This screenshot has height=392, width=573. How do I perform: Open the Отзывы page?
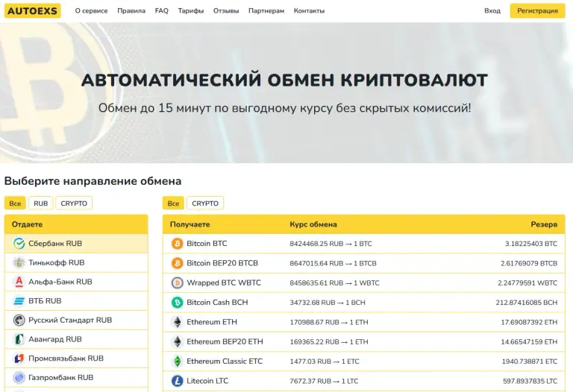pyautogui.click(x=226, y=11)
